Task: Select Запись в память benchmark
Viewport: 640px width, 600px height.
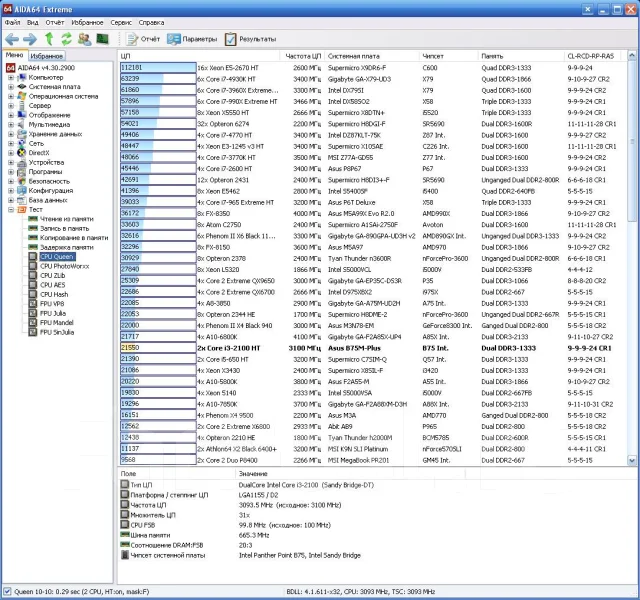Action: (x=64, y=228)
